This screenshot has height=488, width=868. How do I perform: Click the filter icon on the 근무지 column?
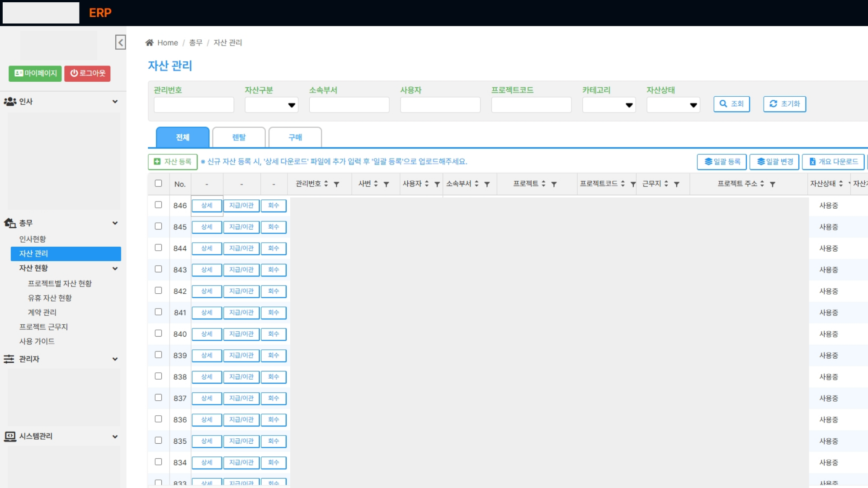pos(677,184)
